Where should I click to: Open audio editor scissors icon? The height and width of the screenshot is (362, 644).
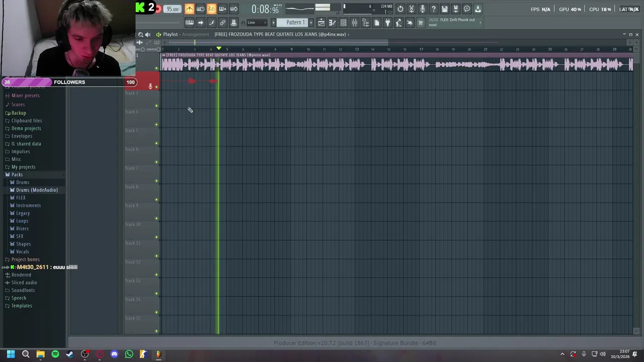(412, 9)
